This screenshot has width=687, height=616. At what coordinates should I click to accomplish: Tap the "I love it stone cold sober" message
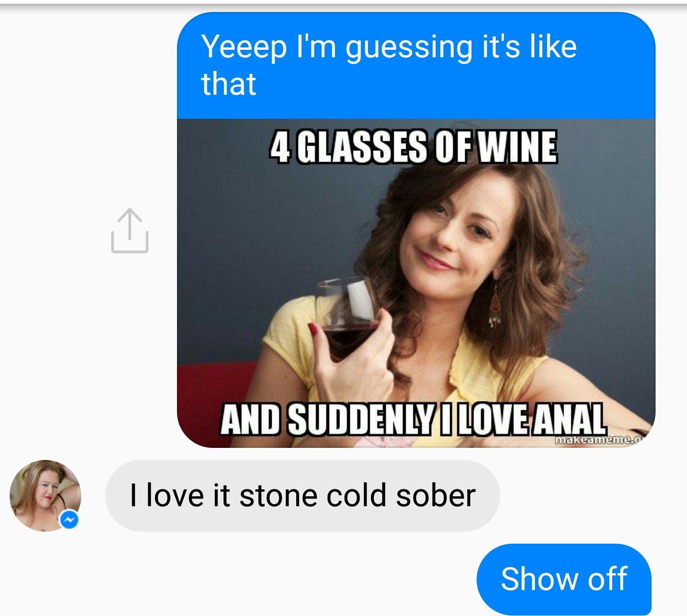(x=302, y=496)
